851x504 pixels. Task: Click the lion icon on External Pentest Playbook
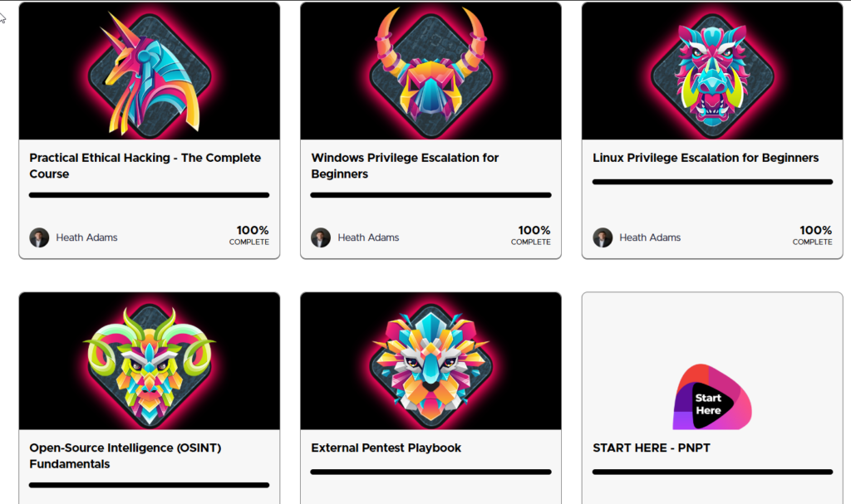click(x=430, y=362)
